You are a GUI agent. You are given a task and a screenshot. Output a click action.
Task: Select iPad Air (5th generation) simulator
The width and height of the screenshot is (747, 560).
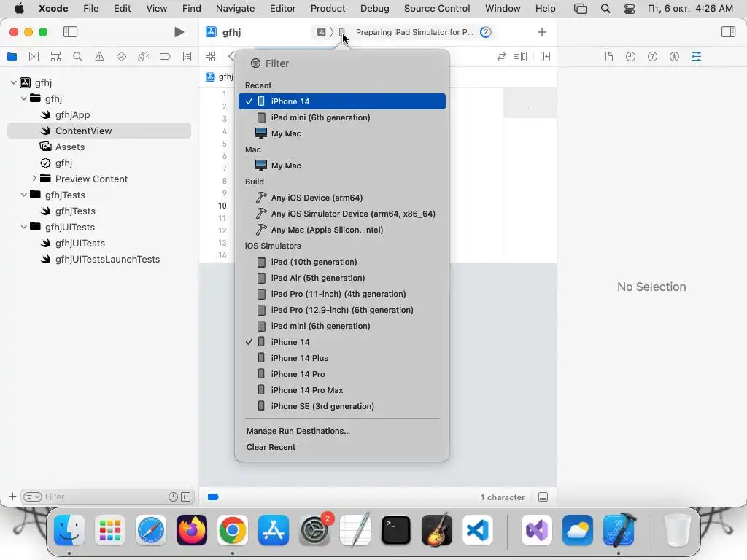[x=341, y=278]
